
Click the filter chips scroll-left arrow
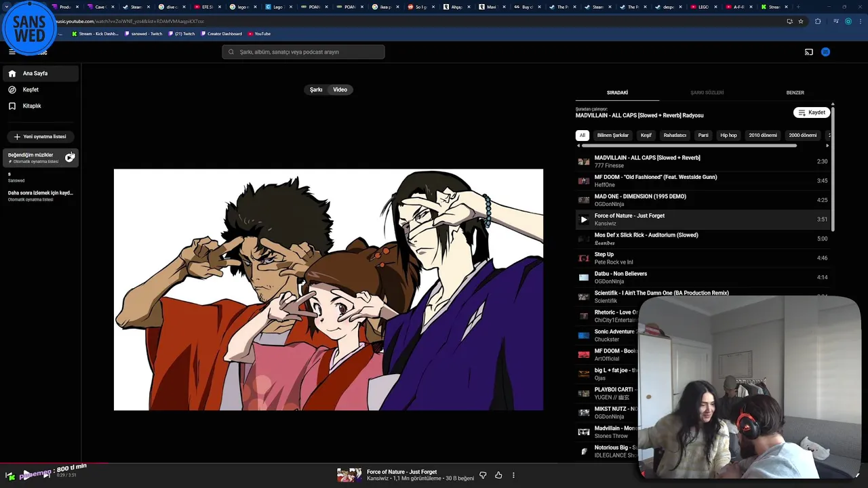click(578, 145)
